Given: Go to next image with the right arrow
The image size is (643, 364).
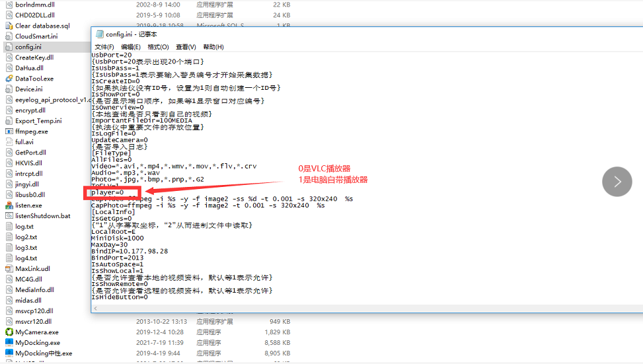Looking at the screenshot, I should (618, 182).
